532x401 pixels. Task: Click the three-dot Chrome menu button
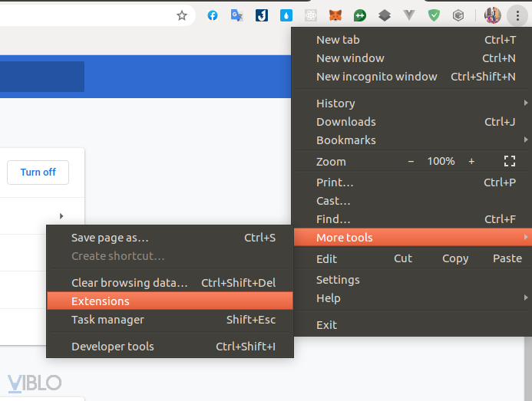point(518,15)
